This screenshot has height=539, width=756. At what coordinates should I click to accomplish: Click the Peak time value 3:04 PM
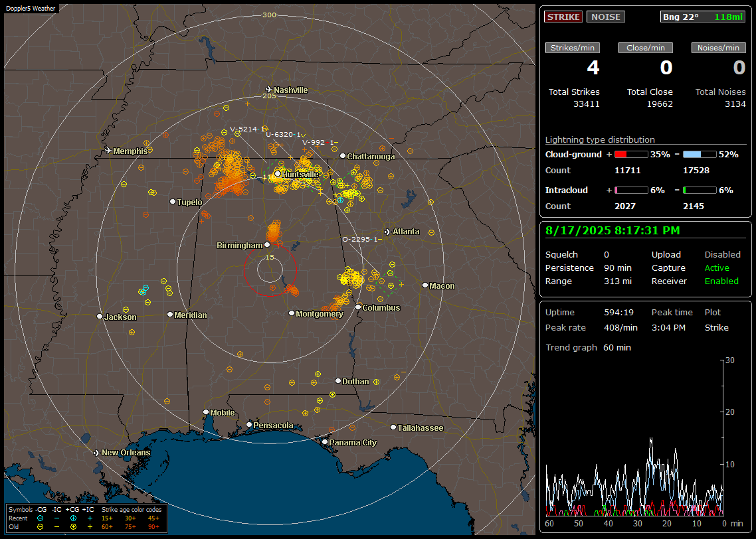[x=668, y=327]
